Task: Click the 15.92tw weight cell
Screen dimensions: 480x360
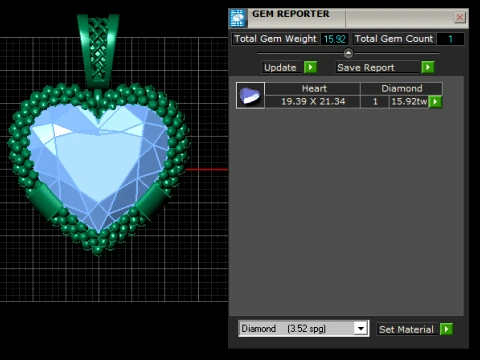Action: 409,102
